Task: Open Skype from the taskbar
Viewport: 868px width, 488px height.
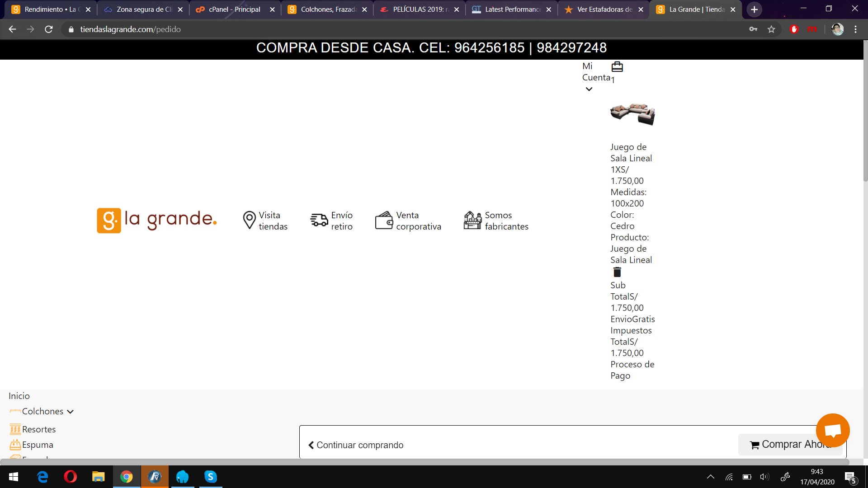Action: click(x=211, y=477)
